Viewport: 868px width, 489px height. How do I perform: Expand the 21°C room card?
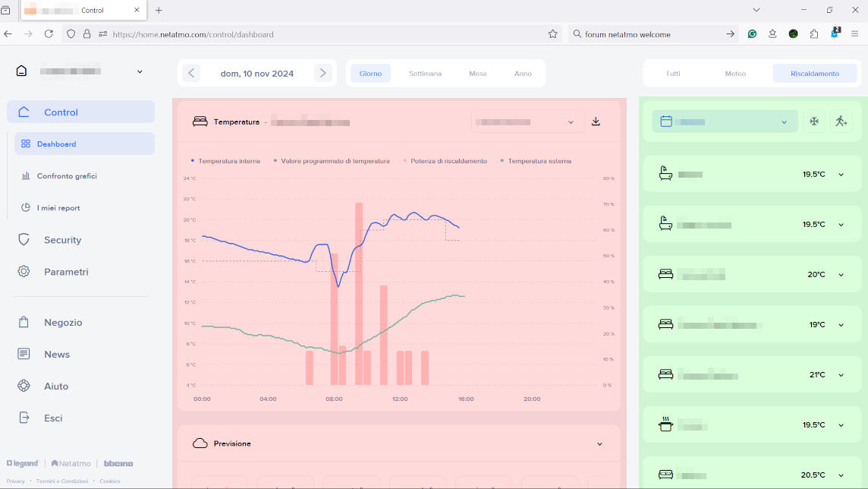tap(841, 374)
